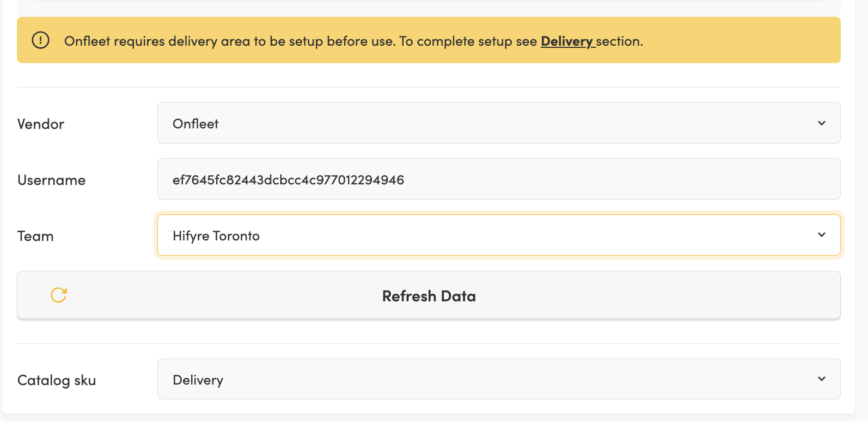868x421 pixels.
Task: Click the Refresh Data label text
Action: click(429, 296)
